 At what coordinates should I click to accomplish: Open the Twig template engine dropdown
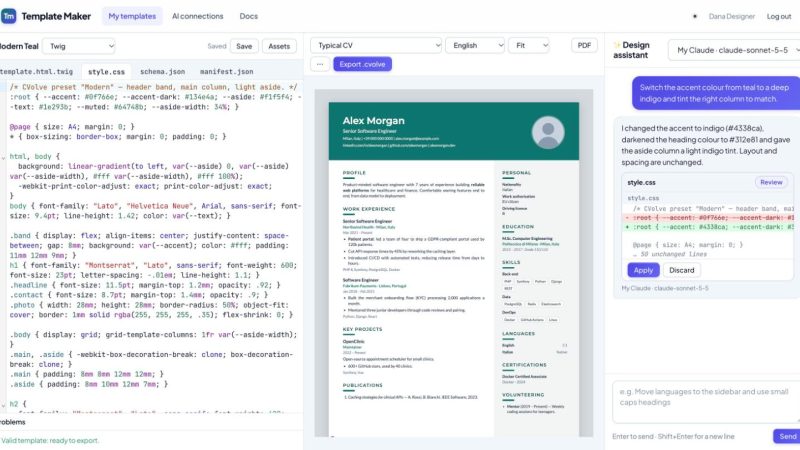(x=79, y=46)
